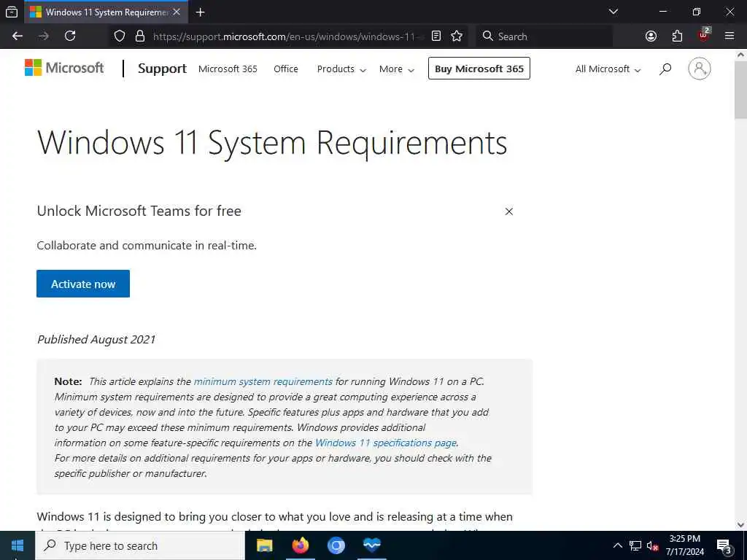Open site search magnifier icon
Screen dimensions: 747x560
pyautogui.click(x=665, y=69)
